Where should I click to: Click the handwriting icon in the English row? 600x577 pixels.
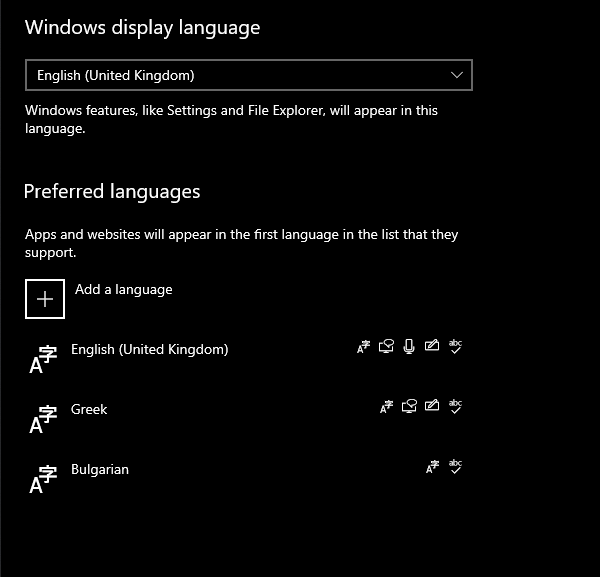click(x=432, y=348)
